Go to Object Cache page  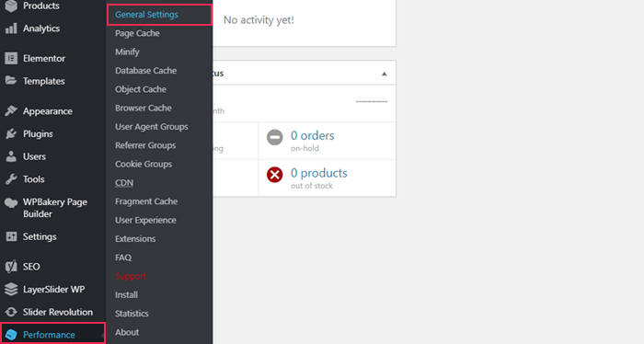141,89
